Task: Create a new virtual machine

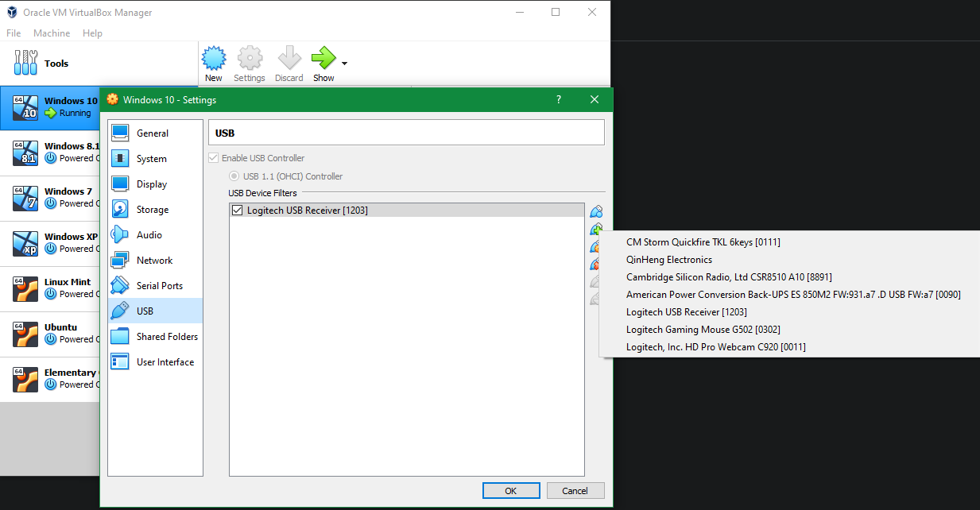Action: (214, 63)
